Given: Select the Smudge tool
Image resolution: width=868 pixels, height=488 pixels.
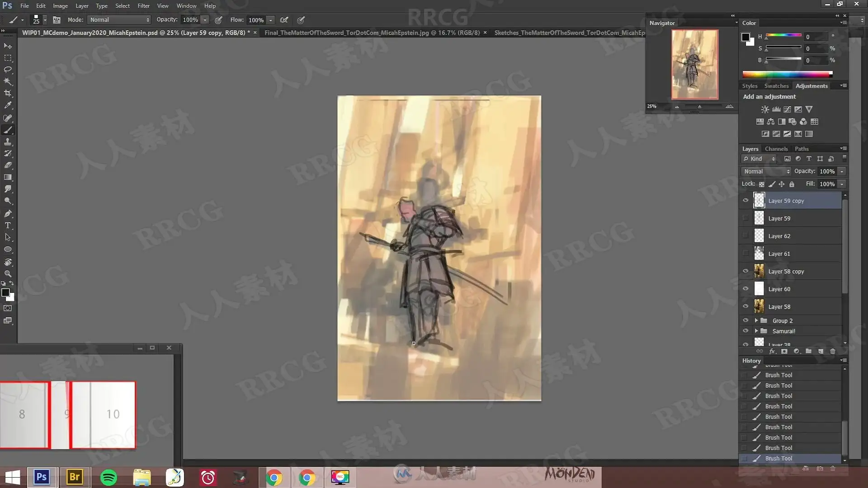Looking at the screenshot, I should [x=8, y=189].
